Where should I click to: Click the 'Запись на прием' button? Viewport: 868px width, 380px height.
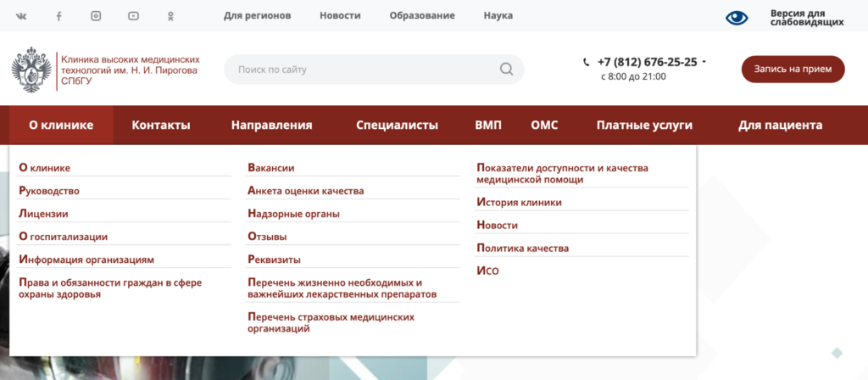coord(793,70)
